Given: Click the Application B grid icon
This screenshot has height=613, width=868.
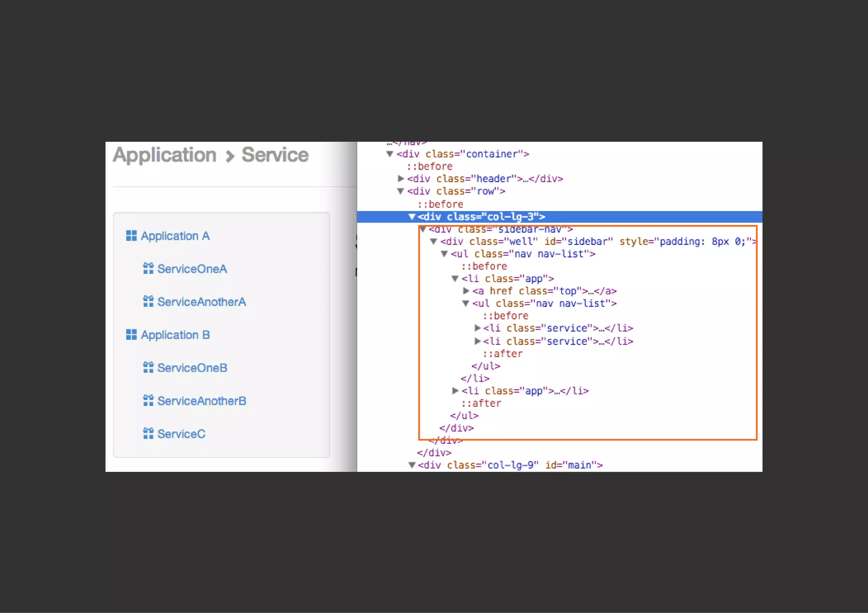Looking at the screenshot, I should 131,335.
